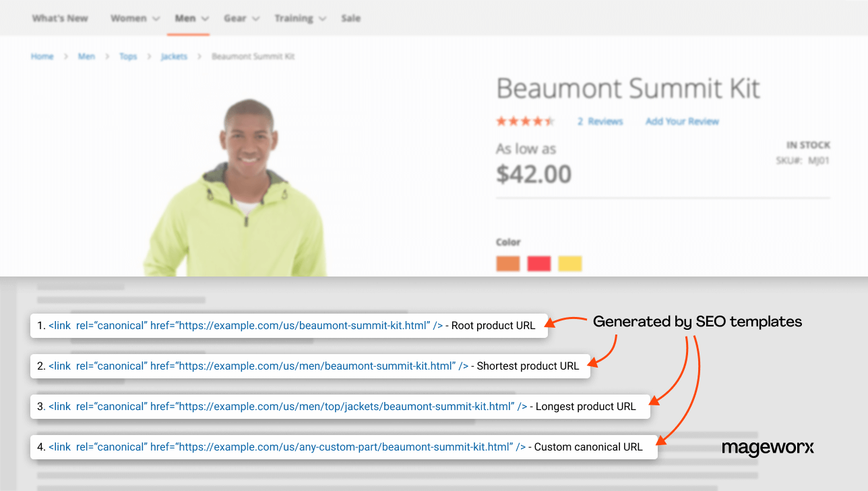Image resolution: width=868 pixels, height=491 pixels.
Task: Click the half-filled fifth rating star
Action: tap(550, 120)
